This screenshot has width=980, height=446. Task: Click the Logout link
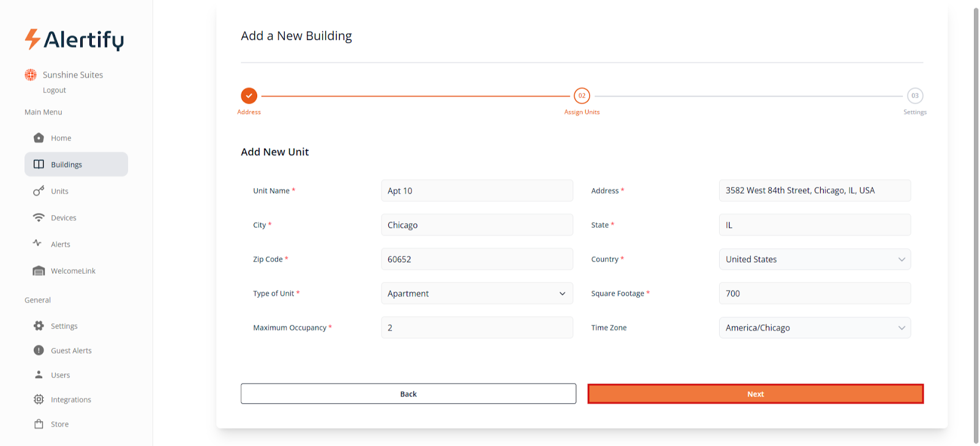55,90
